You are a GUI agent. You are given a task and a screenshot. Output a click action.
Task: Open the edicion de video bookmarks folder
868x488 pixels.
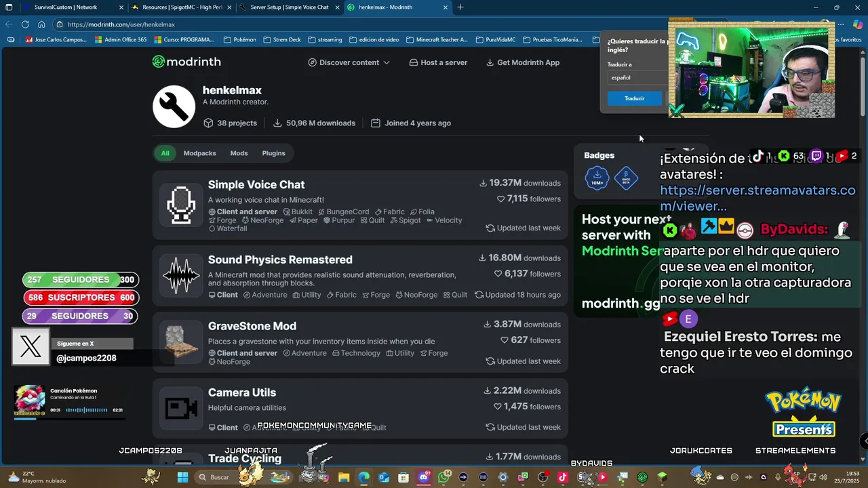click(374, 40)
